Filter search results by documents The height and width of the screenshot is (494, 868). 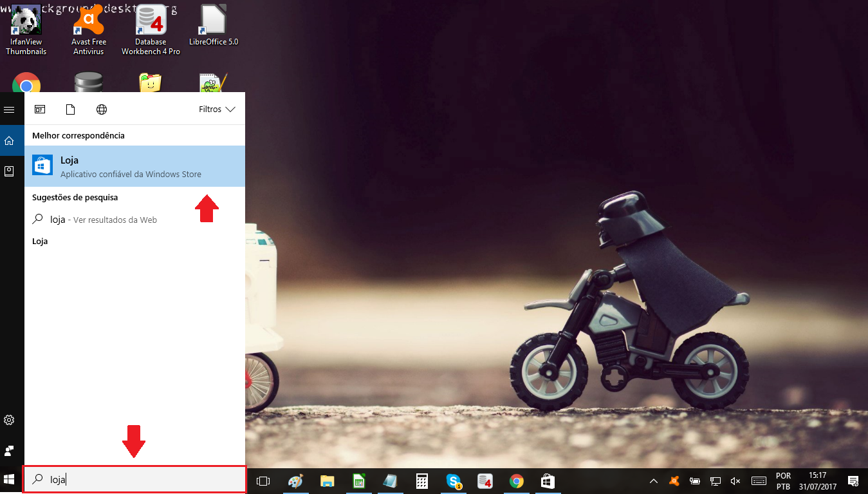point(71,109)
